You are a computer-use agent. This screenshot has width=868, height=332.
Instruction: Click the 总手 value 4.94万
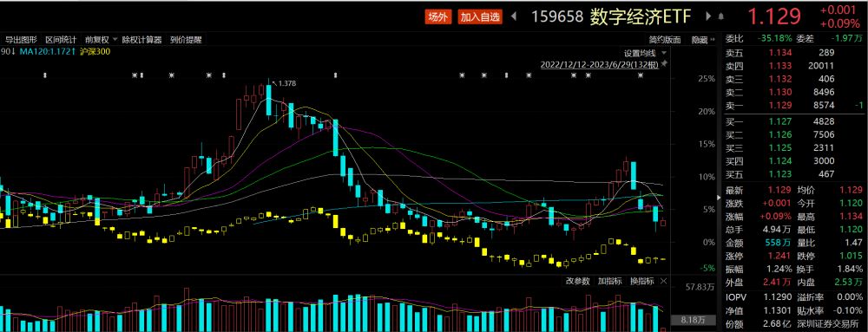pos(778,229)
